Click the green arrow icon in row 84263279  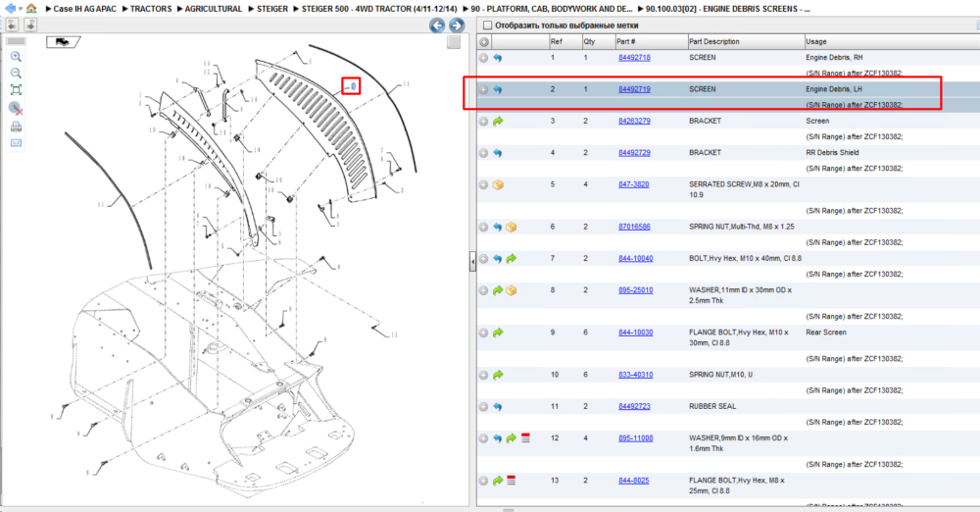498,122
